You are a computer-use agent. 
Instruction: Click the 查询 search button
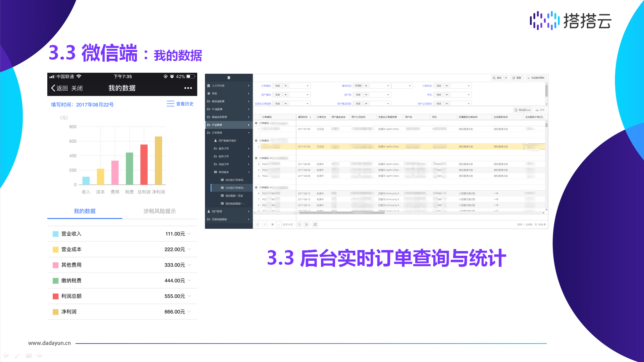tap(497, 78)
